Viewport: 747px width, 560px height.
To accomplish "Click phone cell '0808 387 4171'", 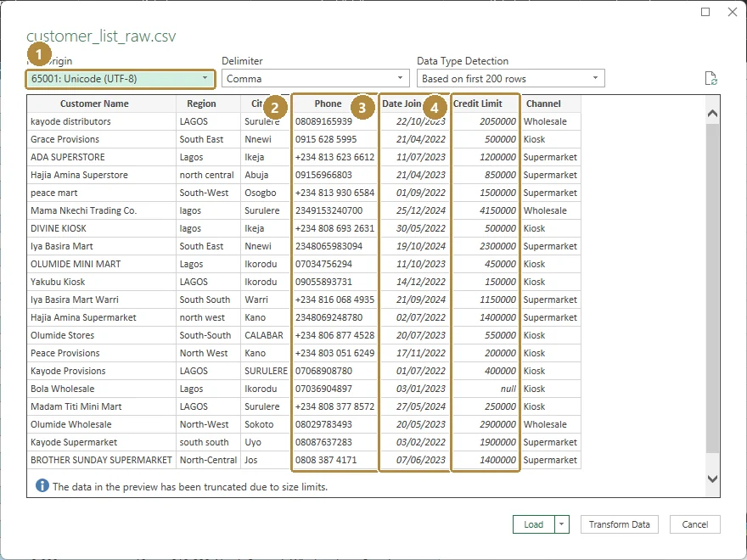I will [335, 460].
